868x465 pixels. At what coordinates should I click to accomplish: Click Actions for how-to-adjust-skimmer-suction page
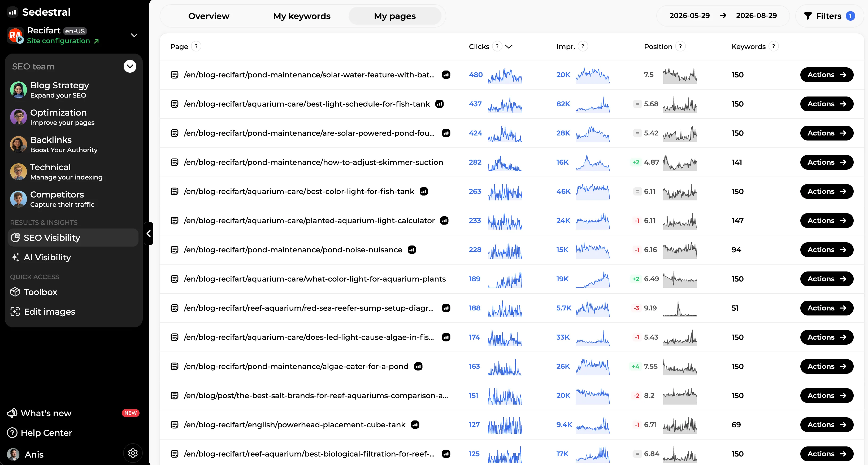827,162
